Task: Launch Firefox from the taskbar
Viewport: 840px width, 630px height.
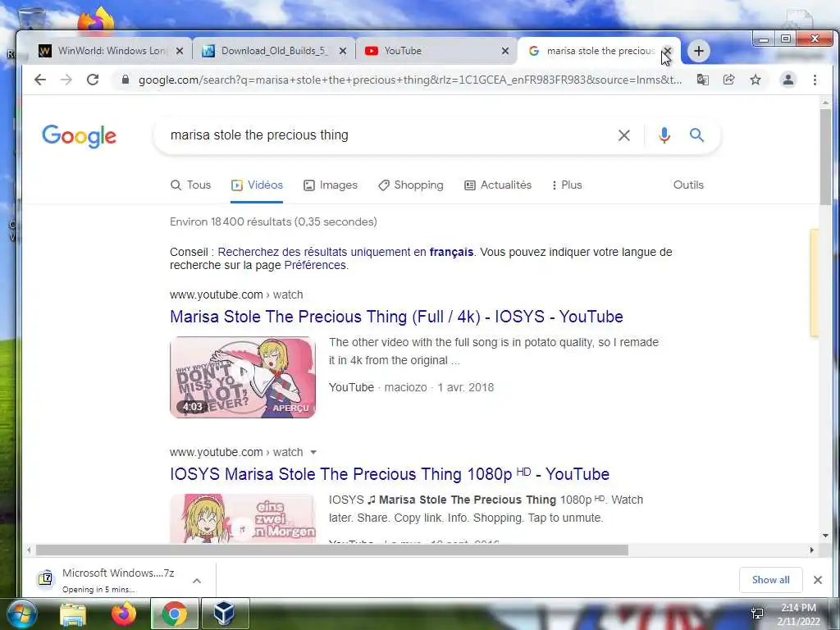Action: (124, 614)
